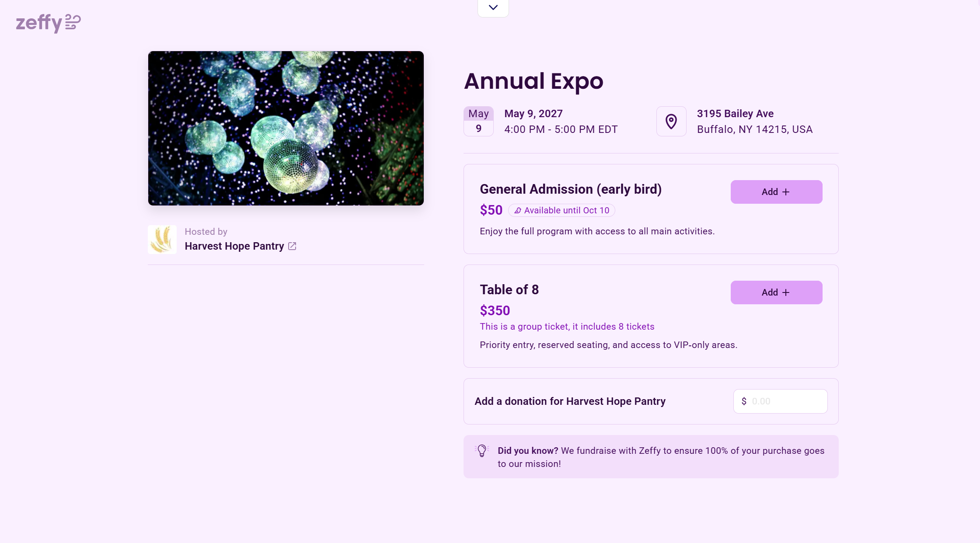Click the Zeffy logo
This screenshot has height=543, width=980.
click(49, 23)
